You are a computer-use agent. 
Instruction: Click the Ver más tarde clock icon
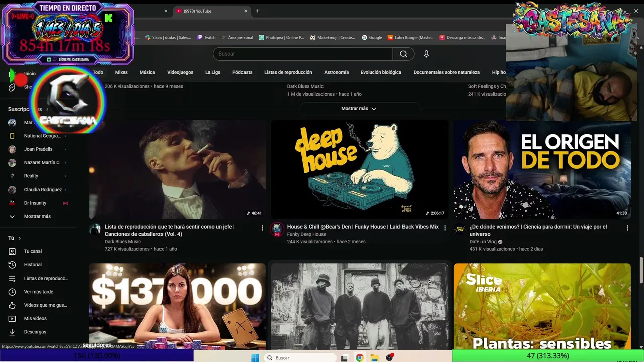tap(12, 292)
